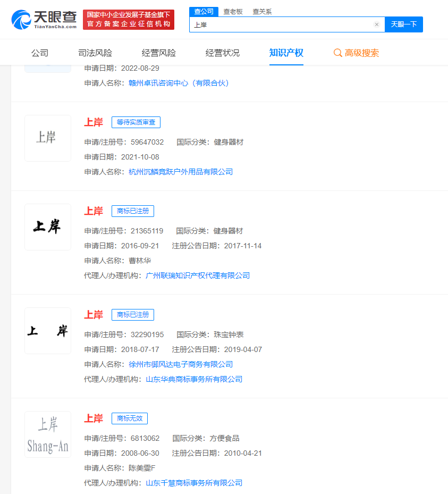Screen dimensions: 448x494
Task: Open applicant 赣州卓讯咨询中心（有限合伙）
Action: pyautogui.click(x=179, y=83)
